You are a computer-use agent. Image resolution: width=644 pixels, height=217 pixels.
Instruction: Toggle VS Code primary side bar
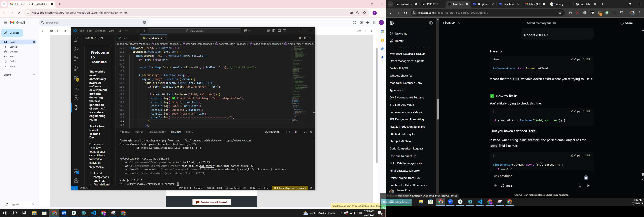274,31
